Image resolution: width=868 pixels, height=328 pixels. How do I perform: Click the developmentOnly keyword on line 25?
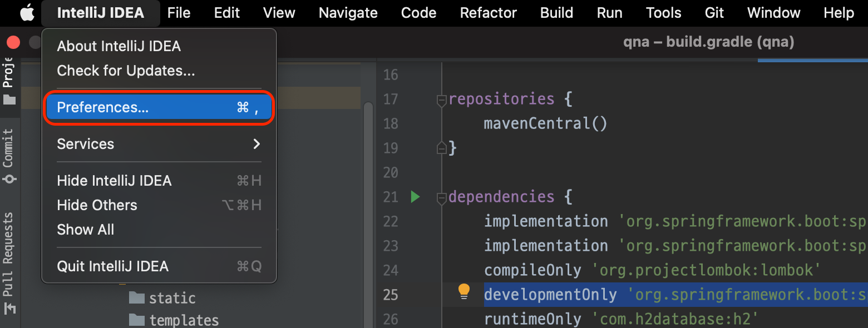(x=550, y=295)
